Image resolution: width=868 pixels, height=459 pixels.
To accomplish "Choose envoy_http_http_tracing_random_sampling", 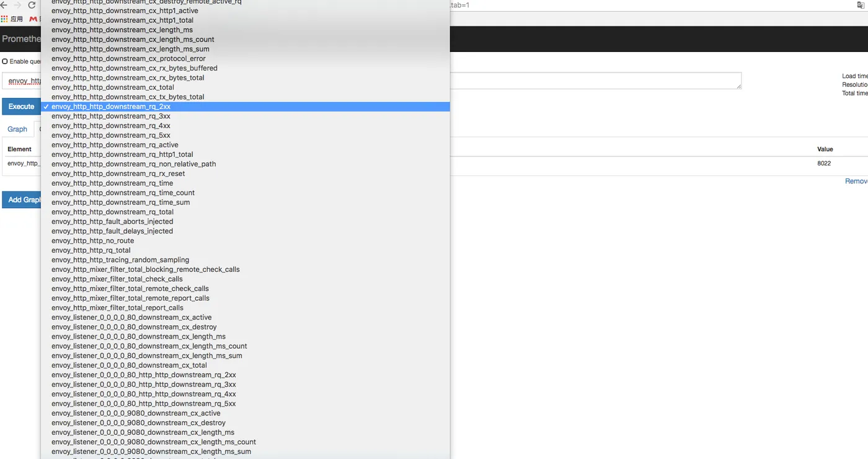I will click(246, 260).
